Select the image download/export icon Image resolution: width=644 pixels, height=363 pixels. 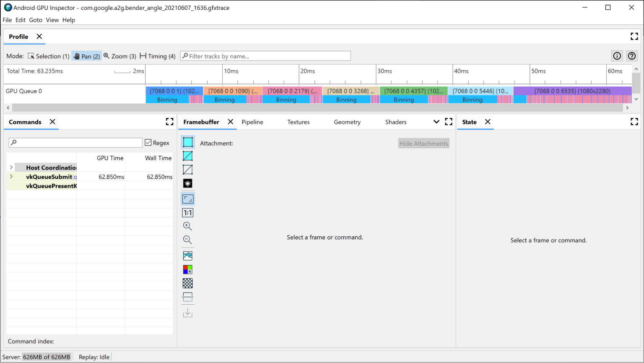tap(187, 313)
